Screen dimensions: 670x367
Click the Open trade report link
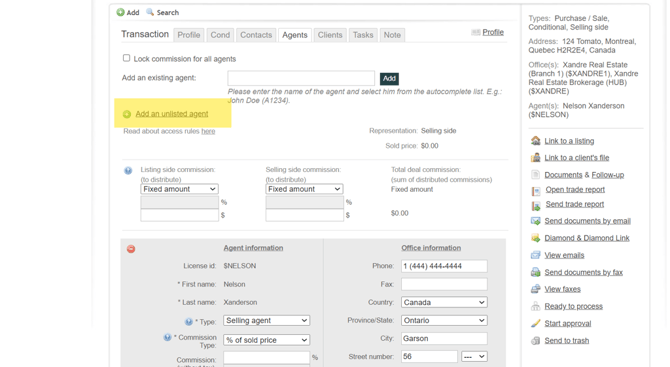pyautogui.click(x=575, y=189)
